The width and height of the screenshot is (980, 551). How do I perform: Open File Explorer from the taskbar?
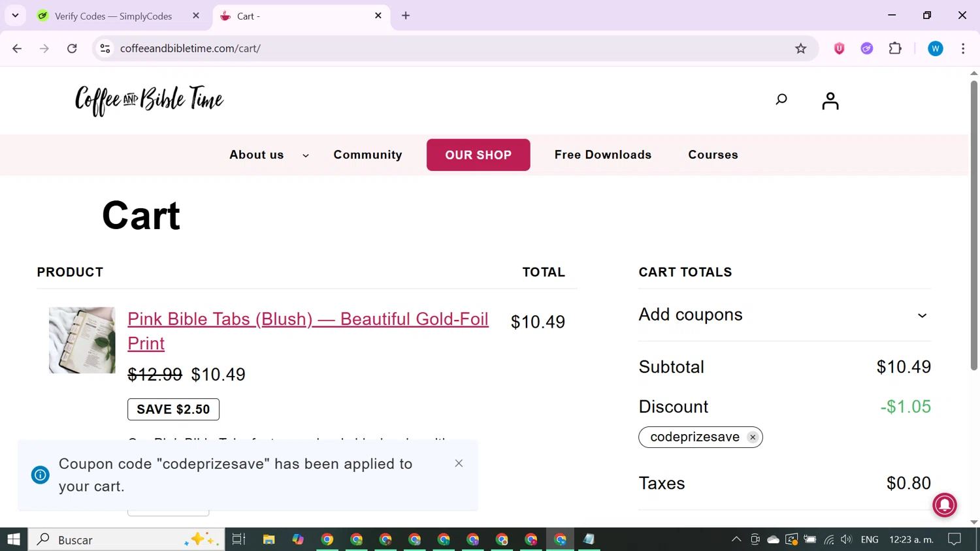pos(269,539)
